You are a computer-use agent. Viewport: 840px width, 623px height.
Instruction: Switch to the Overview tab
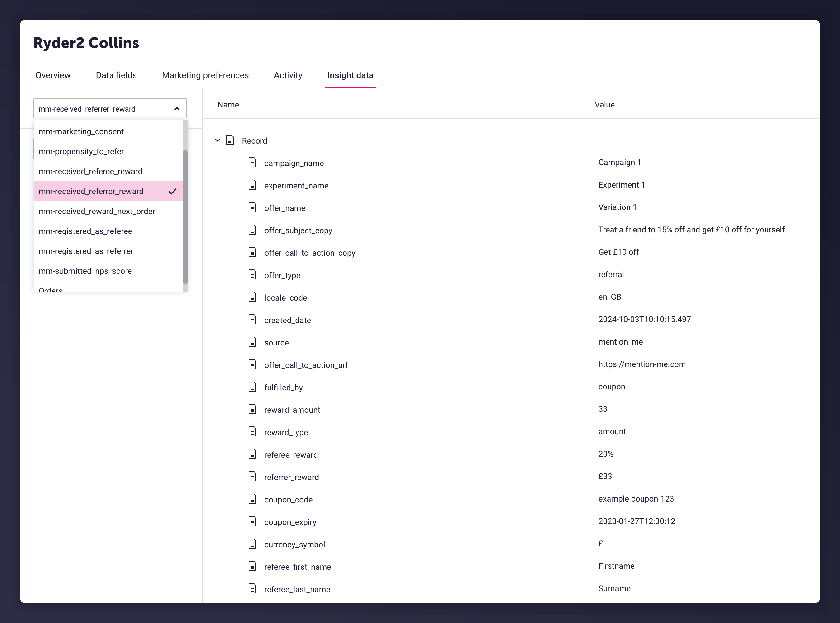coord(53,75)
